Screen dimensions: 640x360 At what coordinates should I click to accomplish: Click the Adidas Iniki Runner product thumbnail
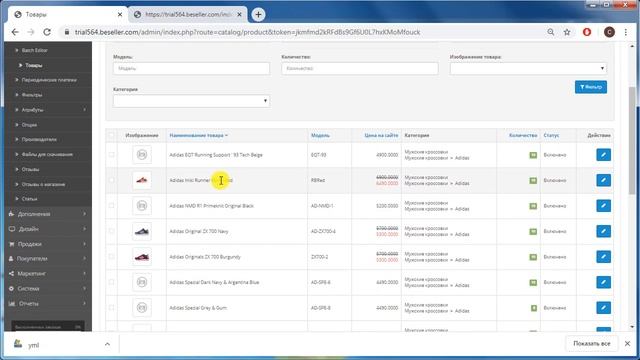pyautogui.click(x=142, y=180)
